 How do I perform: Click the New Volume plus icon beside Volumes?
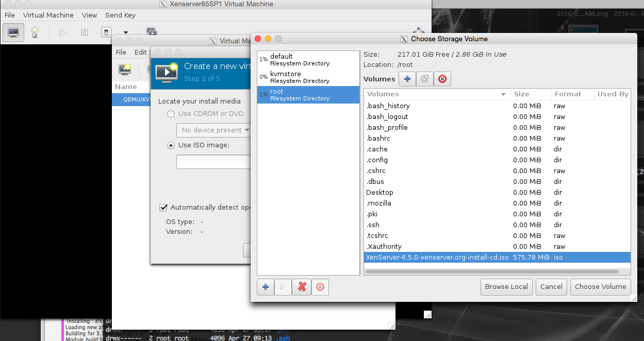(407, 79)
